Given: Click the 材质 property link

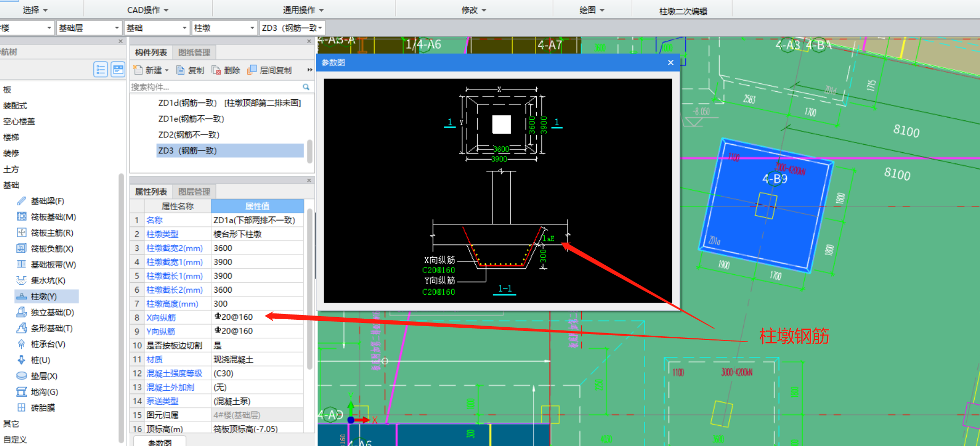Looking at the screenshot, I should (154, 360).
